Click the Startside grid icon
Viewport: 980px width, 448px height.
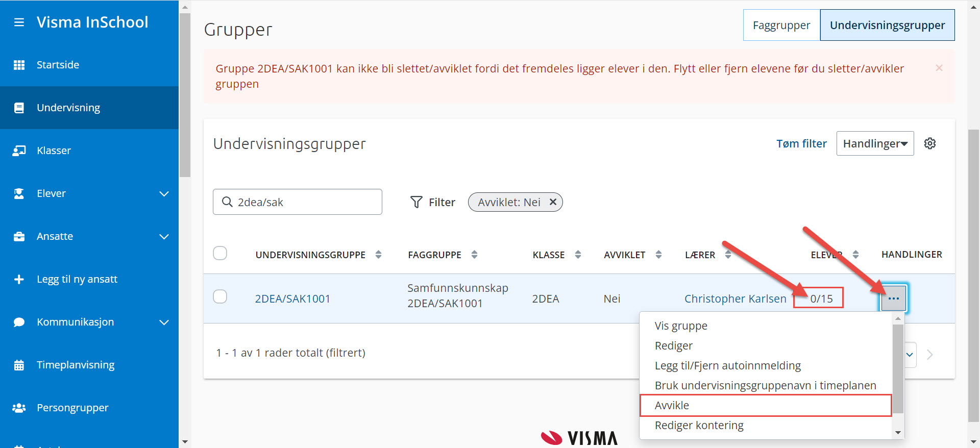click(19, 65)
